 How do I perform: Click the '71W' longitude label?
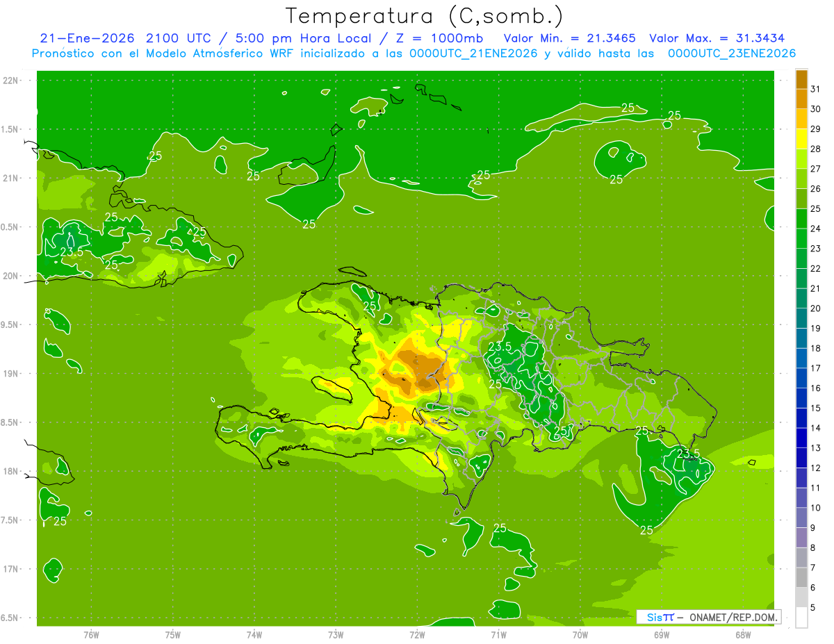pyautogui.click(x=498, y=634)
